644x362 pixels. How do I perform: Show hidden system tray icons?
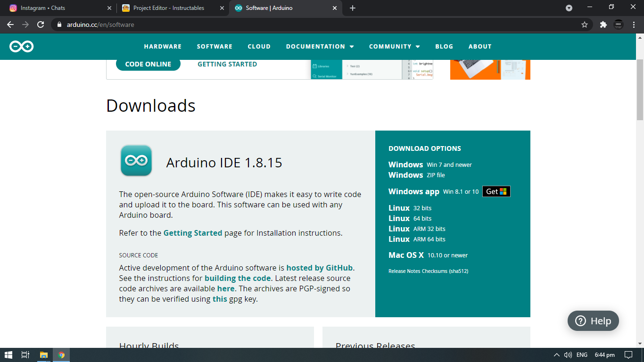tap(557, 355)
